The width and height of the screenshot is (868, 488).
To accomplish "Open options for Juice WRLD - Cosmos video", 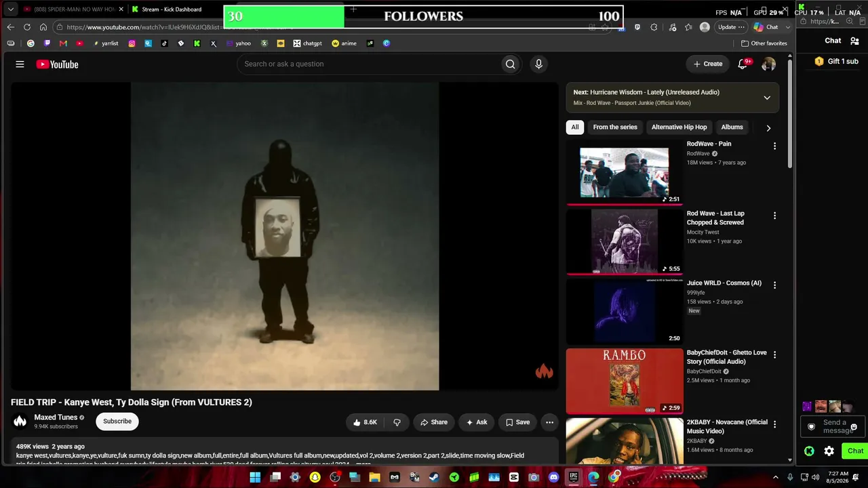I will point(774,285).
